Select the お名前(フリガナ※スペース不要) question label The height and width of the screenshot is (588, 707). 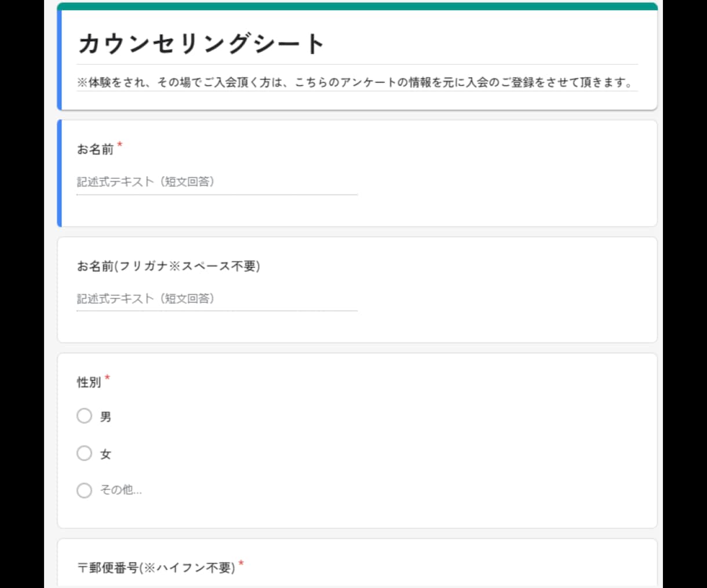(169, 266)
